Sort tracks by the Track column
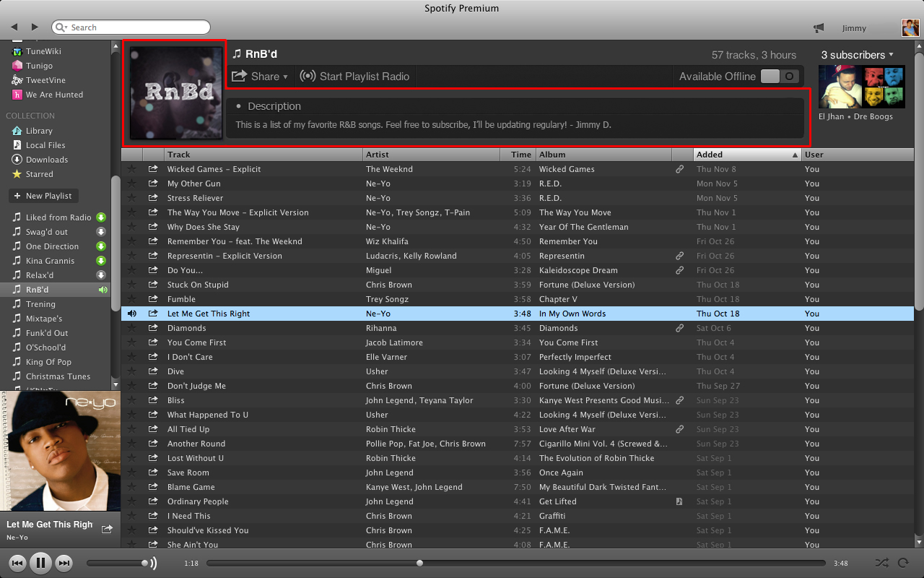 (263, 155)
